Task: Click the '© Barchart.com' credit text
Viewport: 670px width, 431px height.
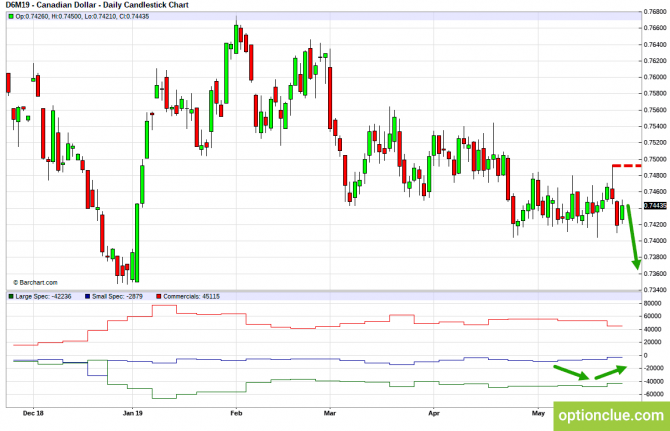Action: coord(35,283)
